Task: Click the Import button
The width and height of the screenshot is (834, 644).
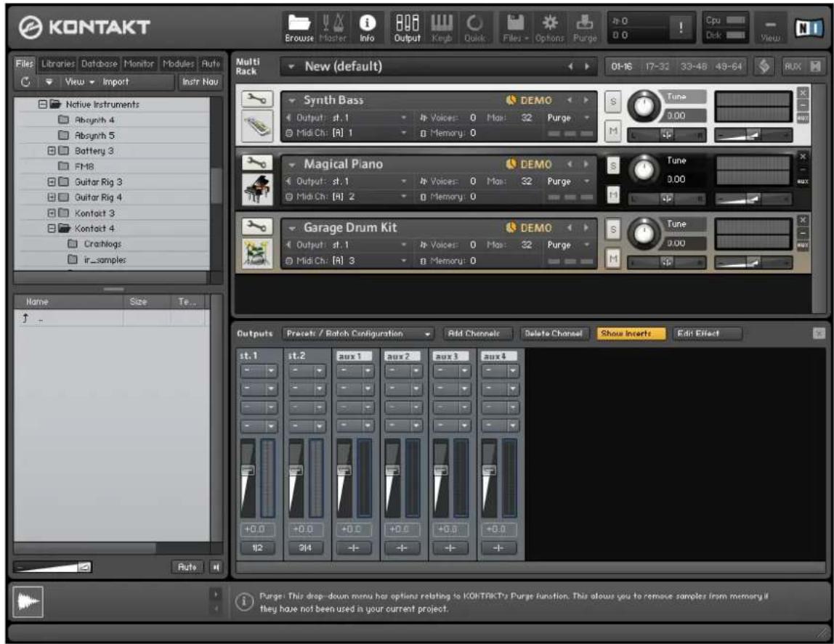Action: click(x=116, y=82)
